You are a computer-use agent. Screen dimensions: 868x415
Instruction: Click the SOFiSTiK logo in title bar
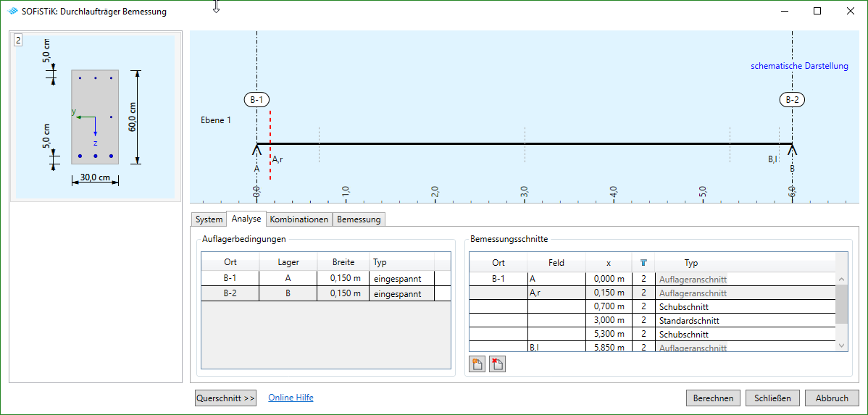point(12,12)
